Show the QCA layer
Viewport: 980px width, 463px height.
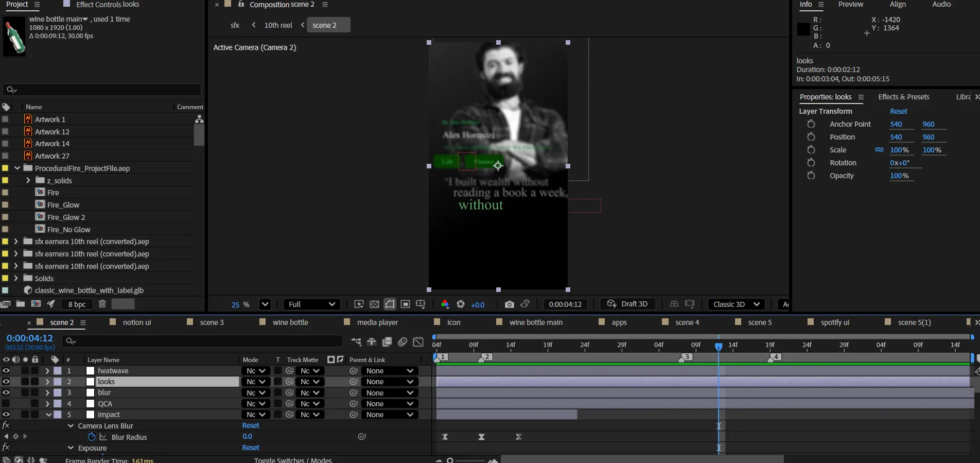pos(6,404)
